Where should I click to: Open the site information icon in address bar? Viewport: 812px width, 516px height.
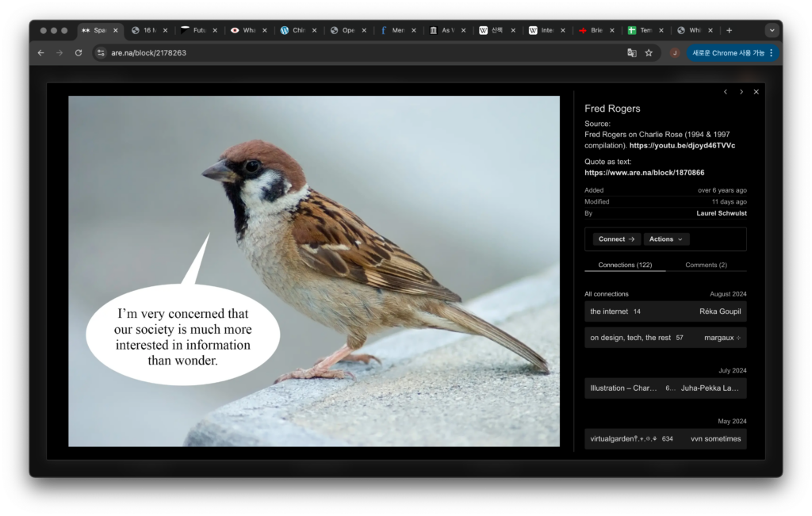coord(101,53)
